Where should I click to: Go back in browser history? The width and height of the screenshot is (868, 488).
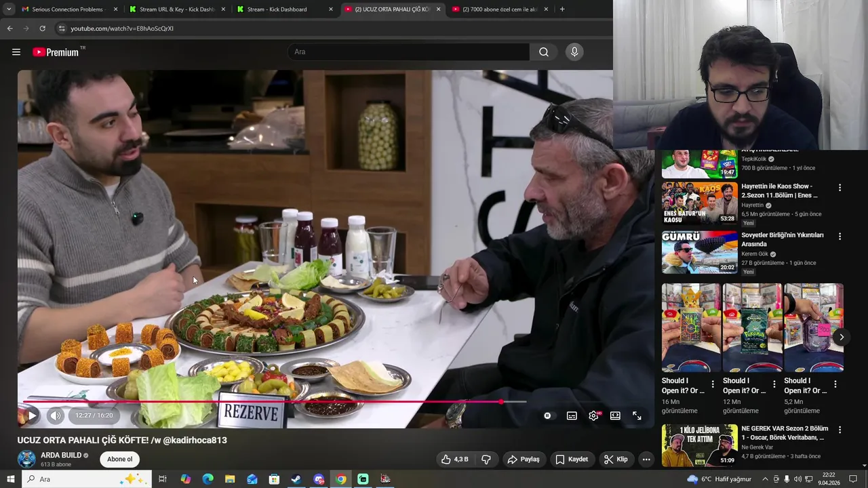tap(9, 28)
